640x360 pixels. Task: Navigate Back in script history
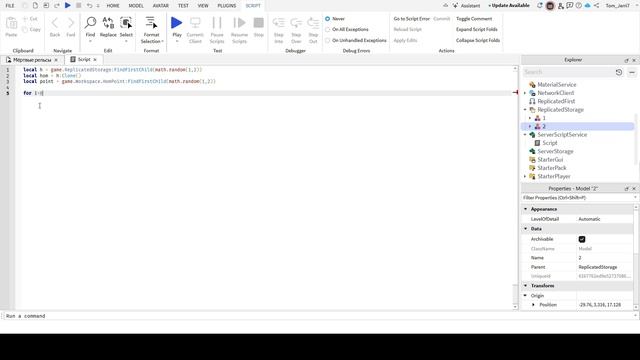coord(55,23)
